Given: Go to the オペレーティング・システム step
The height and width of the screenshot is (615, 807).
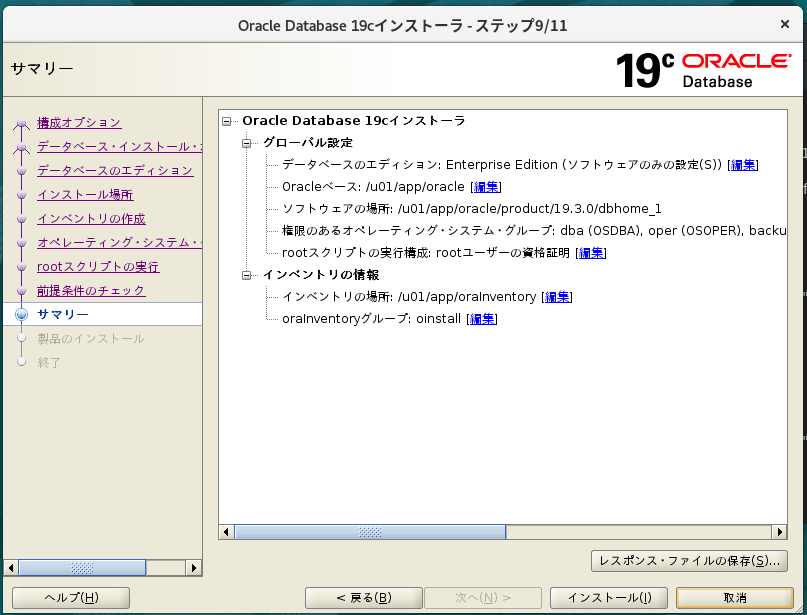Looking at the screenshot, I should tap(119, 242).
